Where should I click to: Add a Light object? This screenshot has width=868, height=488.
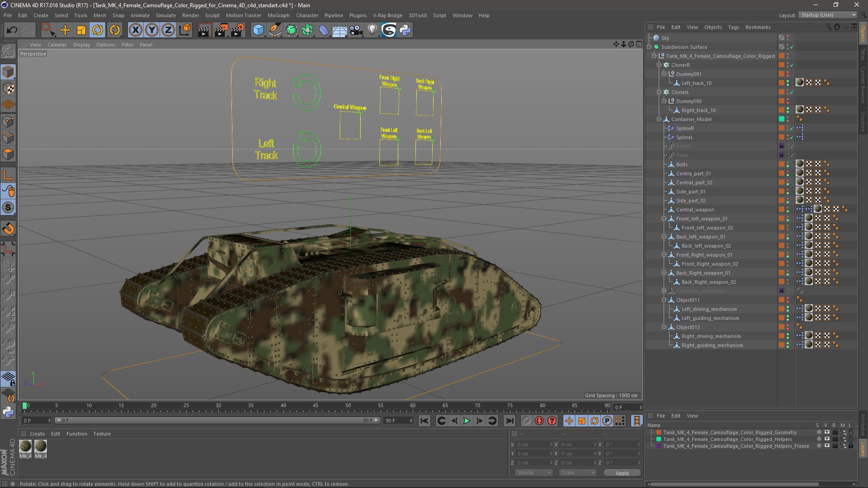point(373,30)
